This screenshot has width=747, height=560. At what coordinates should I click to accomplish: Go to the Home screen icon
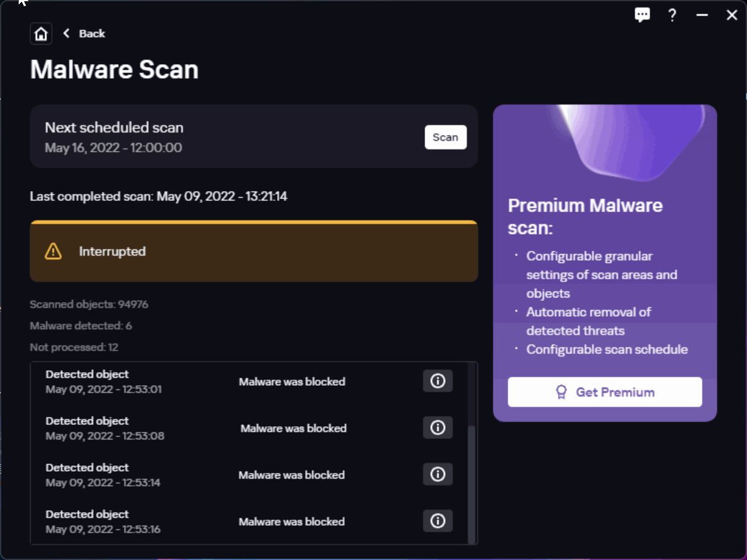tap(41, 34)
